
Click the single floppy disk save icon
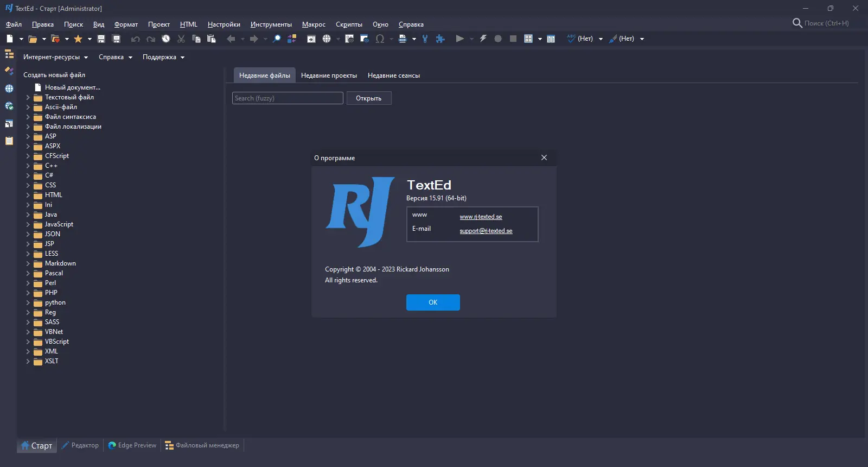[101, 39]
